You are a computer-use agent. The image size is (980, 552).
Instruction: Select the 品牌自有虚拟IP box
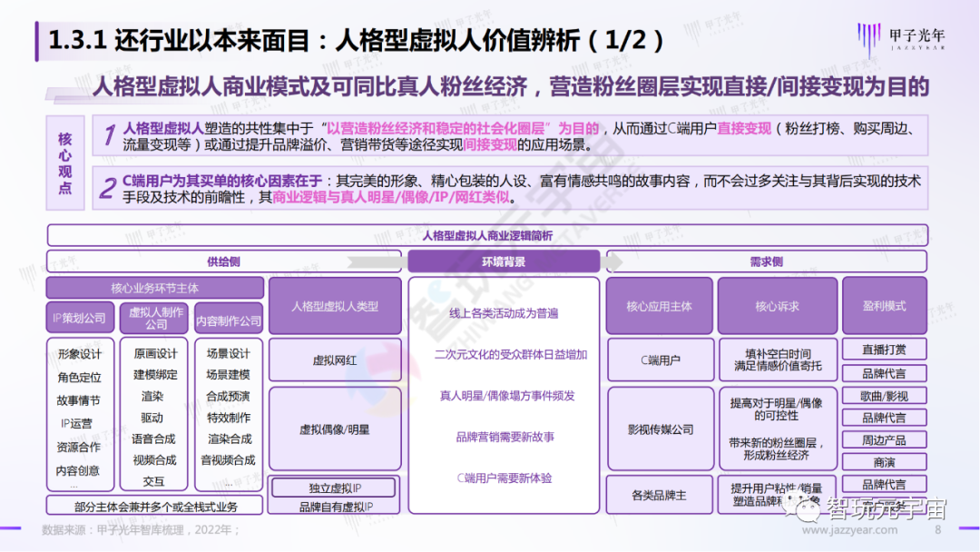[335, 507]
